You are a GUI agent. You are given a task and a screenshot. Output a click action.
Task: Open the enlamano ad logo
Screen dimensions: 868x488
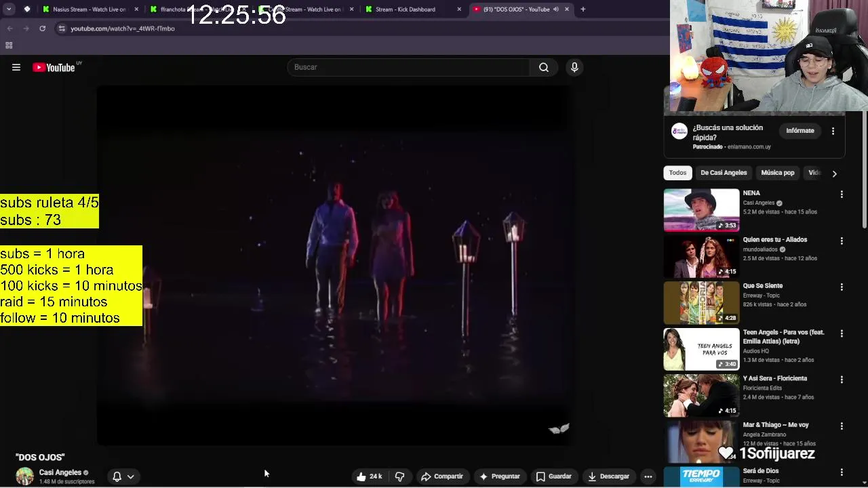point(679,131)
